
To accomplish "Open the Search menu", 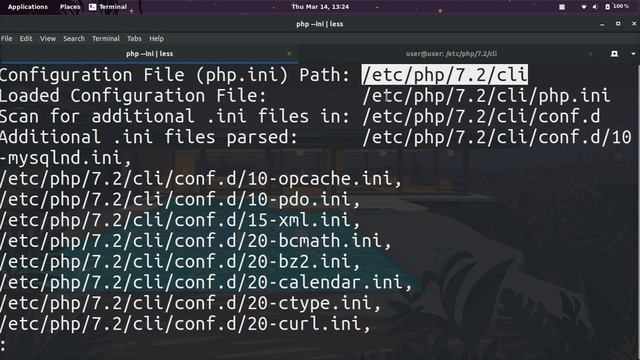I will pos(74,39).
